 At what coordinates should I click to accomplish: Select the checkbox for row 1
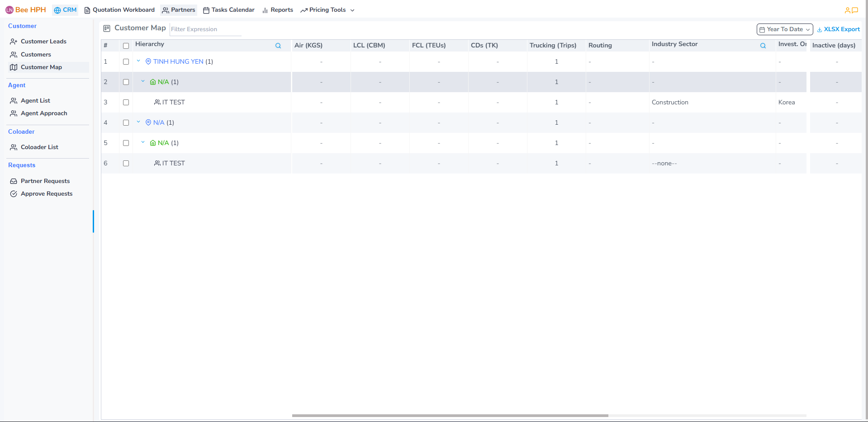click(126, 61)
